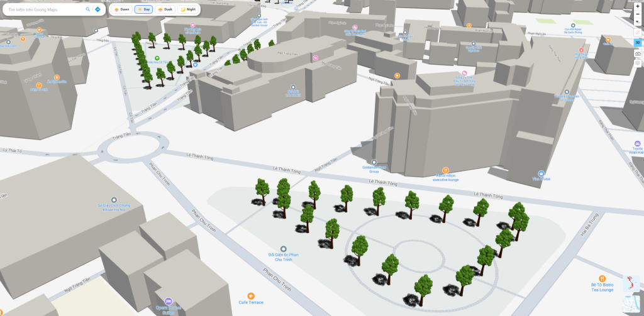
Task: Toggle the terrain mountain icon
Action: [x=637, y=53]
